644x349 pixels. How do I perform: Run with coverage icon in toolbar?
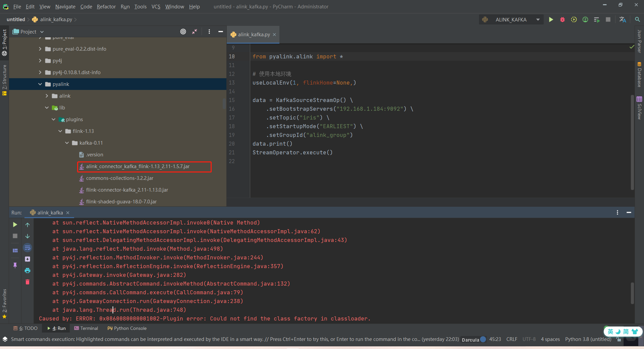point(574,20)
